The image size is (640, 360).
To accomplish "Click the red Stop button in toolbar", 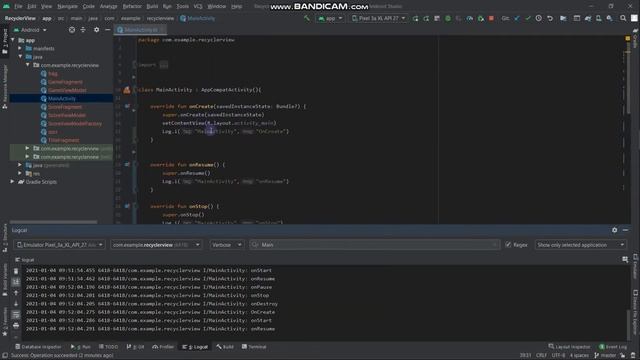I will tap(491, 18).
